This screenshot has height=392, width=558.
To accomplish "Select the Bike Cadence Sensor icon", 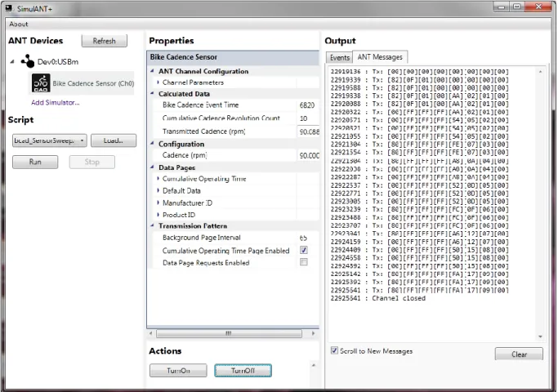I will pos(41,82).
